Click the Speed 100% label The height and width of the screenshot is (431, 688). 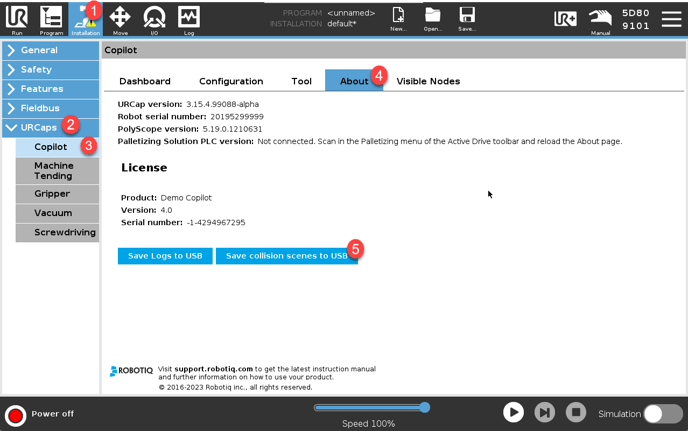pos(369,424)
